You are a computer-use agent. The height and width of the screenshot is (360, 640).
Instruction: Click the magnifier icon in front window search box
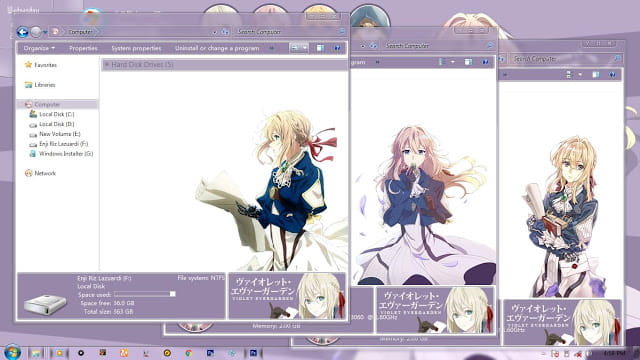pyautogui.click(x=342, y=31)
